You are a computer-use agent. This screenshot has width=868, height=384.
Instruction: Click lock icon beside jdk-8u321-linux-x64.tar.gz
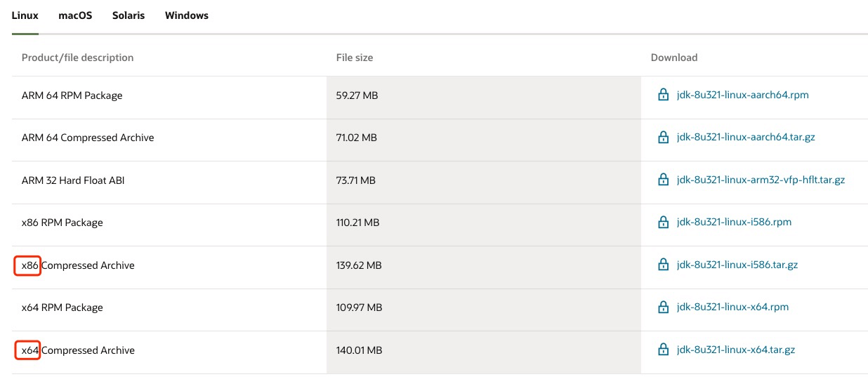663,350
